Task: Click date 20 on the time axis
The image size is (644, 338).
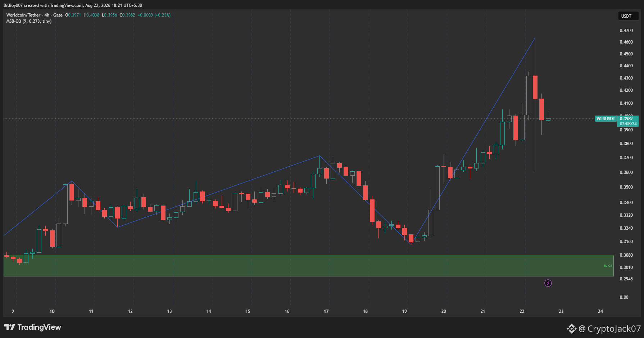Action: [444, 311]
